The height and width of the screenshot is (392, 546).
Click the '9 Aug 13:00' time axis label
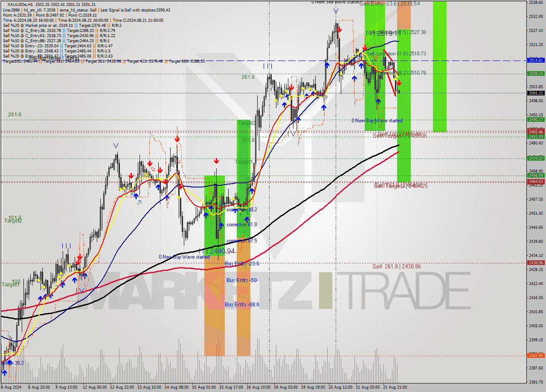pos(66,387)
